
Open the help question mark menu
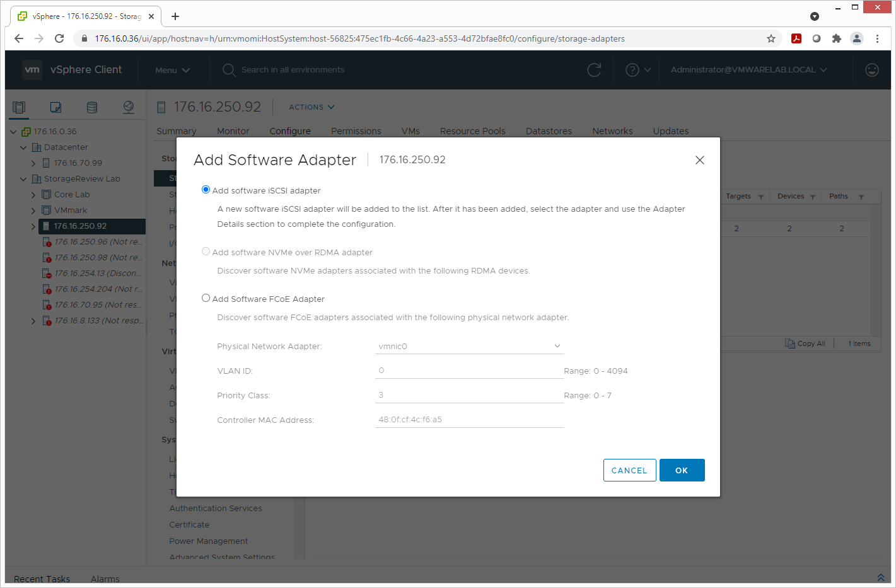click(637, 70)
